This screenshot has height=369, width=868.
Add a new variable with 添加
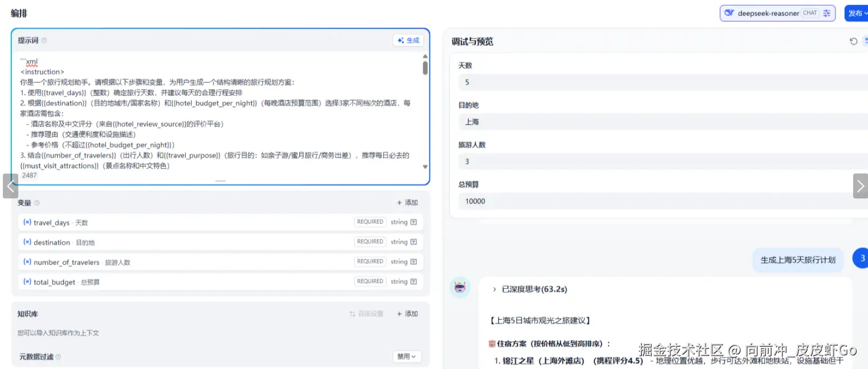(x=408, y=203)
